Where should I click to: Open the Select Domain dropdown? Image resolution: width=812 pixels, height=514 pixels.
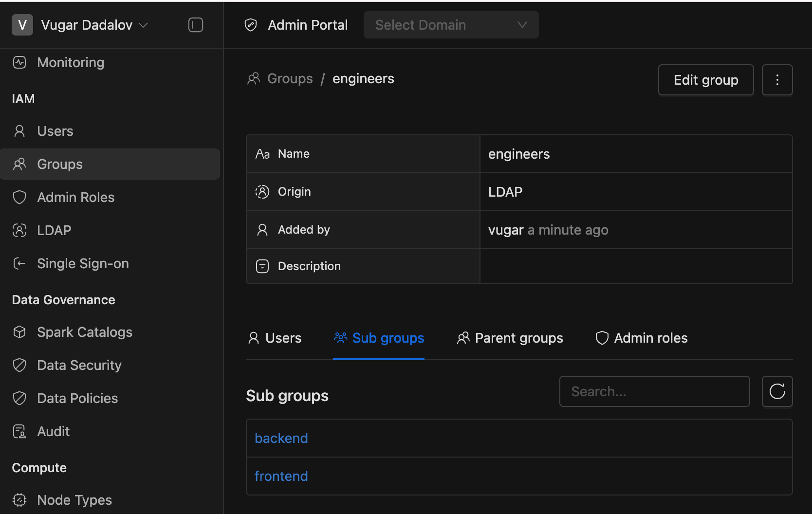pos(451,25)
